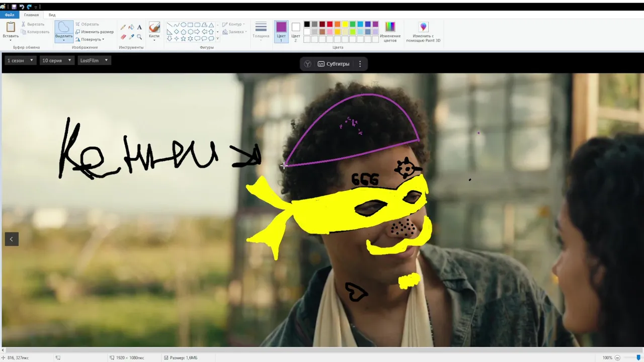Choose the Polygon shape
Viewport: 644px width, 362px height.
pyautogui.click(x=205, y=25)
